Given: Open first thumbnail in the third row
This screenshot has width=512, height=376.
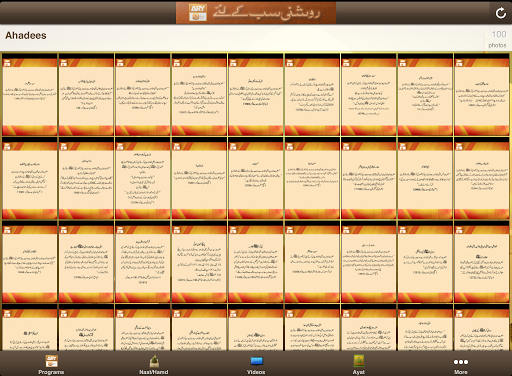Looking at the screenshot, I should point(30,262).
